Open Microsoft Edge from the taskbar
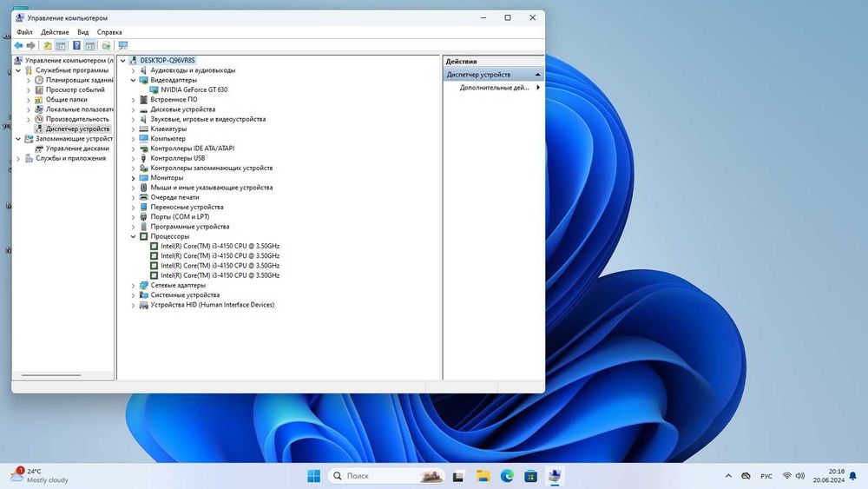The width and height of the screenshot is (868, 489). pos(507,476)
